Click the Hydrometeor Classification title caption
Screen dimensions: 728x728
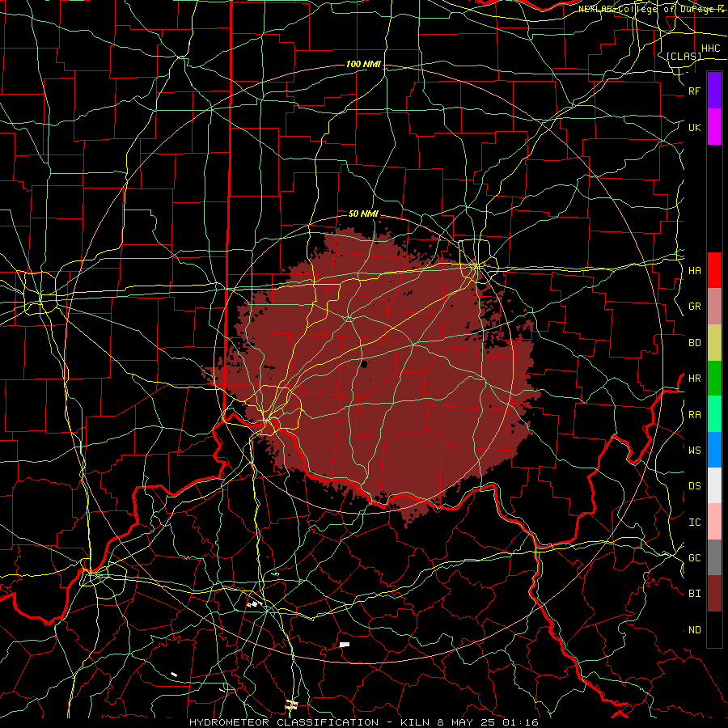point(363,722)
